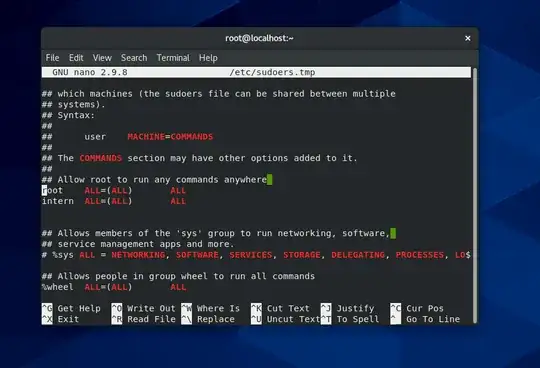Click the 'Allows people in group wheel' comment

click(178, 276)
